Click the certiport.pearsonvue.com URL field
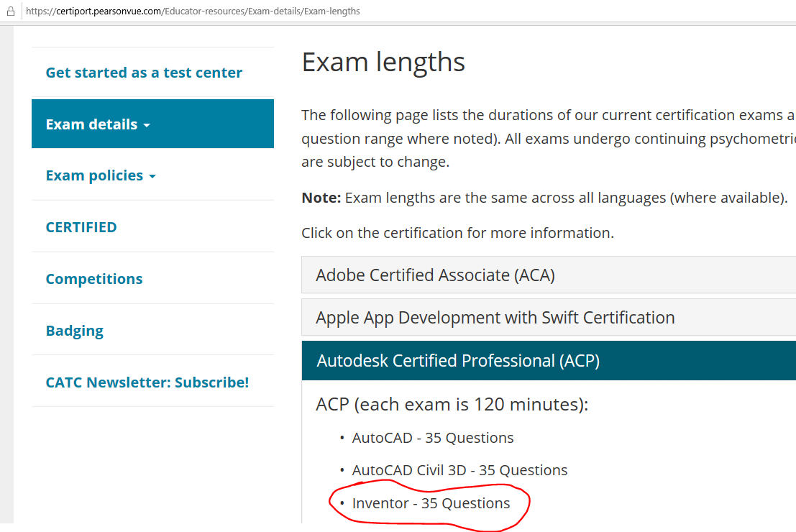The image size is (796, 532). pos(193,12)
